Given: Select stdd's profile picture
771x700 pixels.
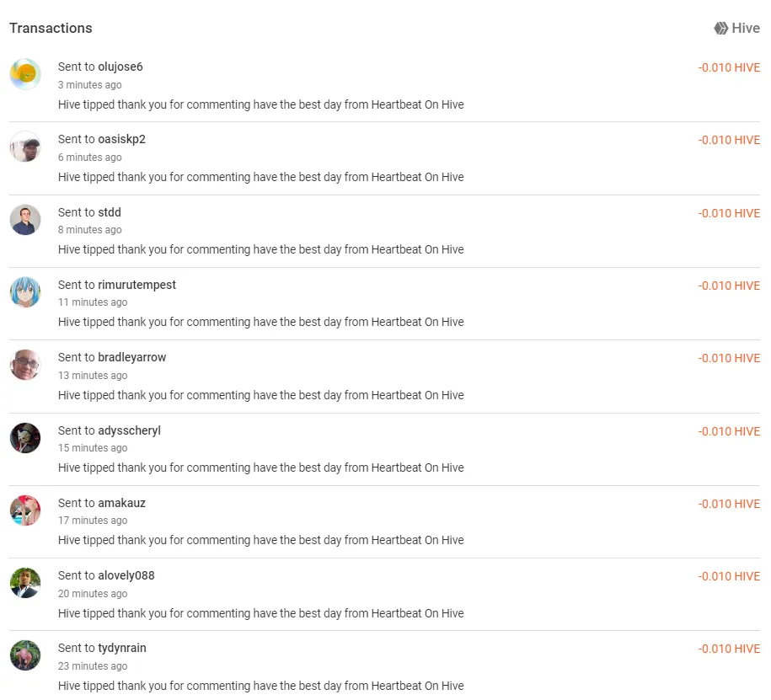Looking at the screenshot, I should click(25, 220).
